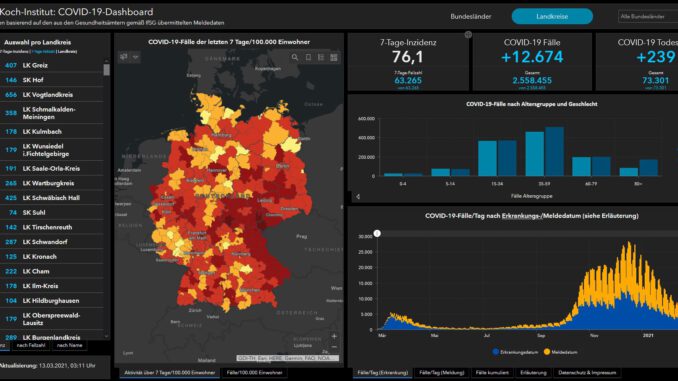Open the Alle Bundesländer dropdown
The height and width of the screenshot is (381, 678).
point(648,16)
